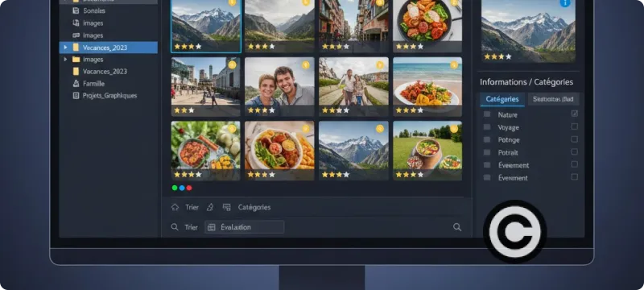Click Trier beside the left magnifier icon

[x=191, y=227]
